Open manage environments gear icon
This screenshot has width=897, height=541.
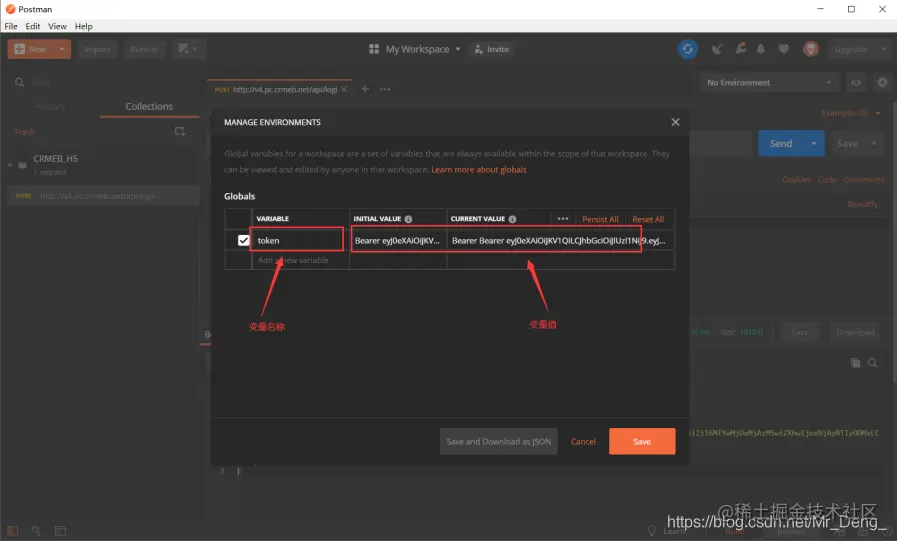(882, 82)
